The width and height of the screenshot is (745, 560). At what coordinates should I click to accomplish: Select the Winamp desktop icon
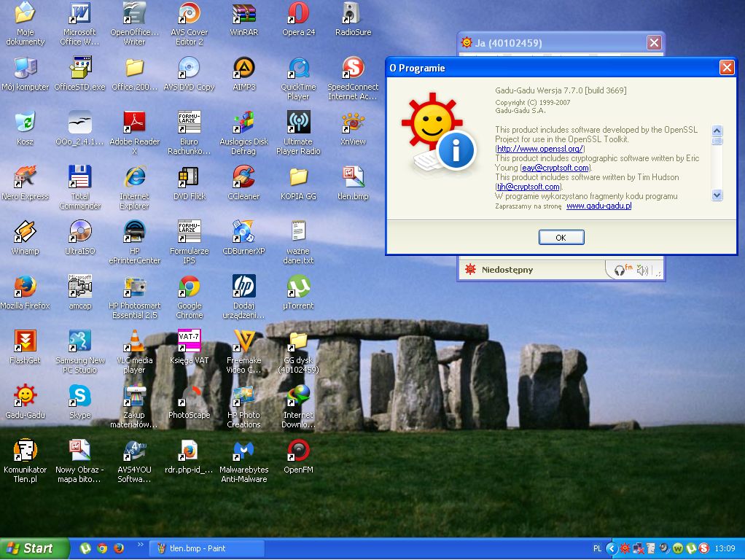click(x=26, y=238)
